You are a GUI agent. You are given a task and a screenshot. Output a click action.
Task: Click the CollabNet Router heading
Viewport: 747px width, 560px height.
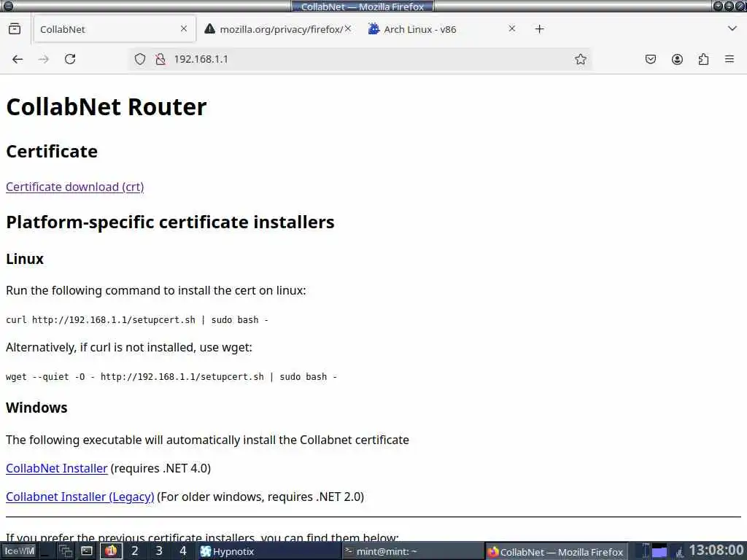click(107, 106)
